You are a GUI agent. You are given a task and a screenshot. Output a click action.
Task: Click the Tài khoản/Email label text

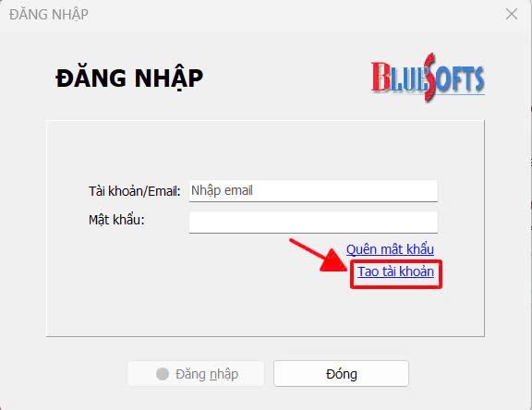134,191
